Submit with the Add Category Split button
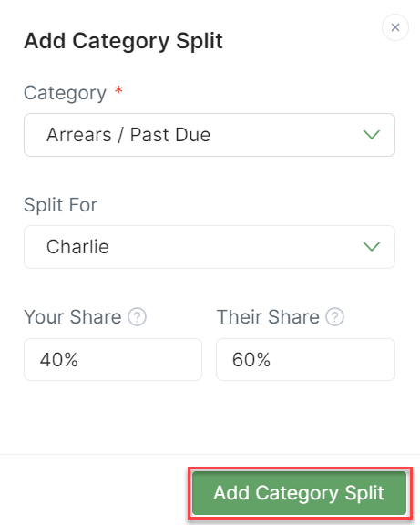This screenshot has width=420, height=525. [299, 493]
